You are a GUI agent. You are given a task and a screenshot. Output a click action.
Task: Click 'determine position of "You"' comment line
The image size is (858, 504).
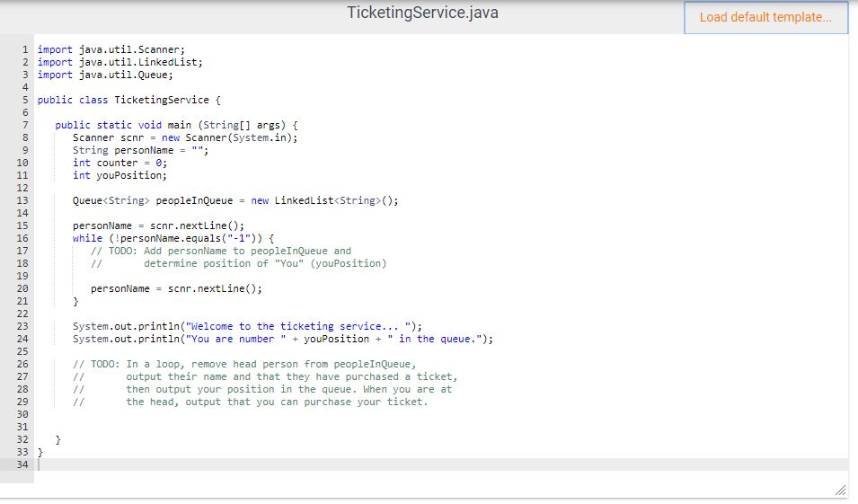pyautogui.click(x=239, y=264)
